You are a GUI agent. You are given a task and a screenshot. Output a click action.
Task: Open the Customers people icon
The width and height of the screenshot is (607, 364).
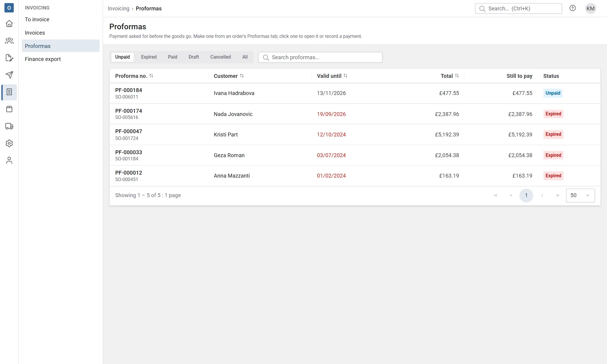[x=9, y=41]
